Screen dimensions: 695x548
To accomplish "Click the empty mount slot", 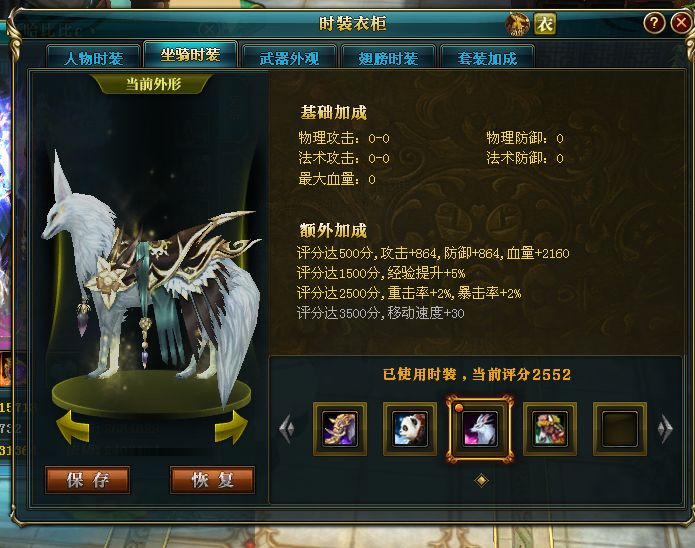I will coord(620,429).
